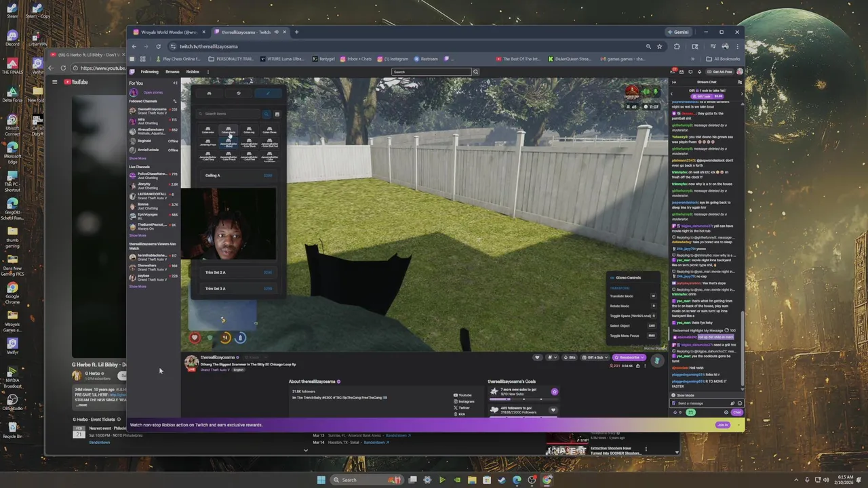Collapse the For You sidebar
This screenshot has width=868, height=488.
175,83
